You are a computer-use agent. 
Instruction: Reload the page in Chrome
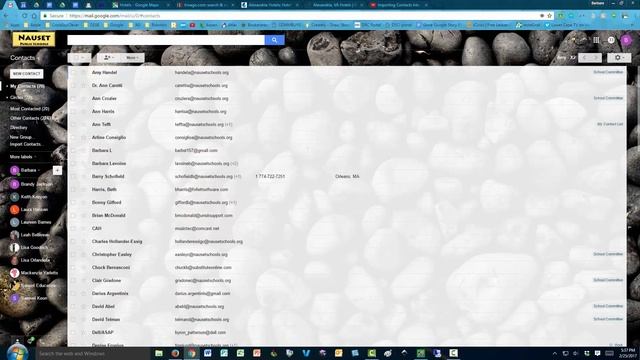24,16
